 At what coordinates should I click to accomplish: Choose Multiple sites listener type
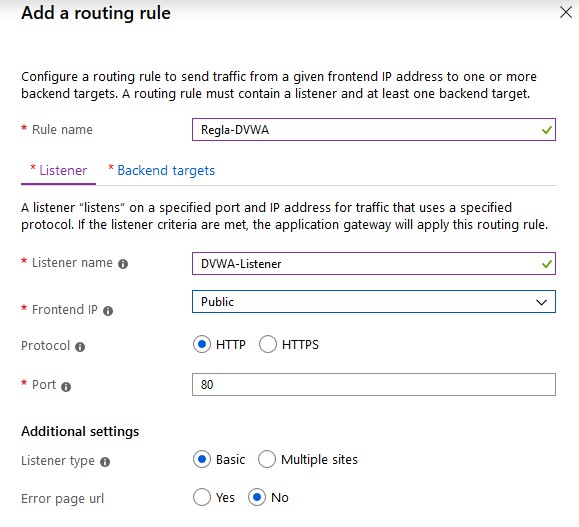[267, 459]
